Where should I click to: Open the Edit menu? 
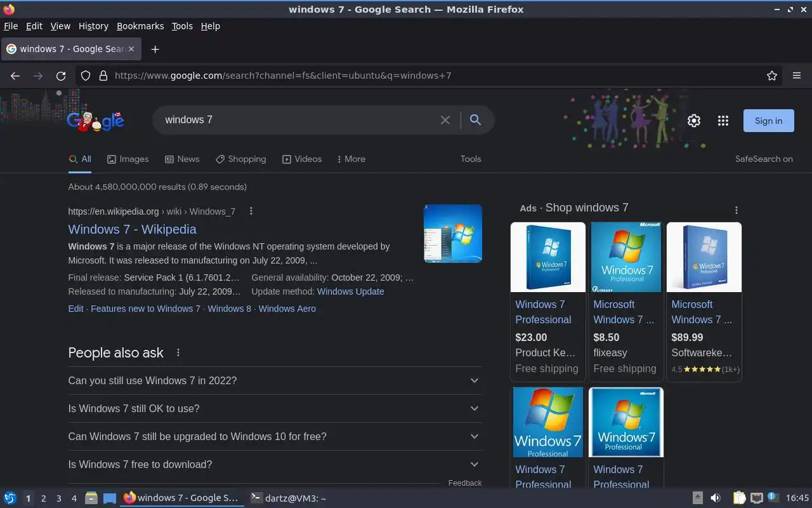tap(34, 26)
